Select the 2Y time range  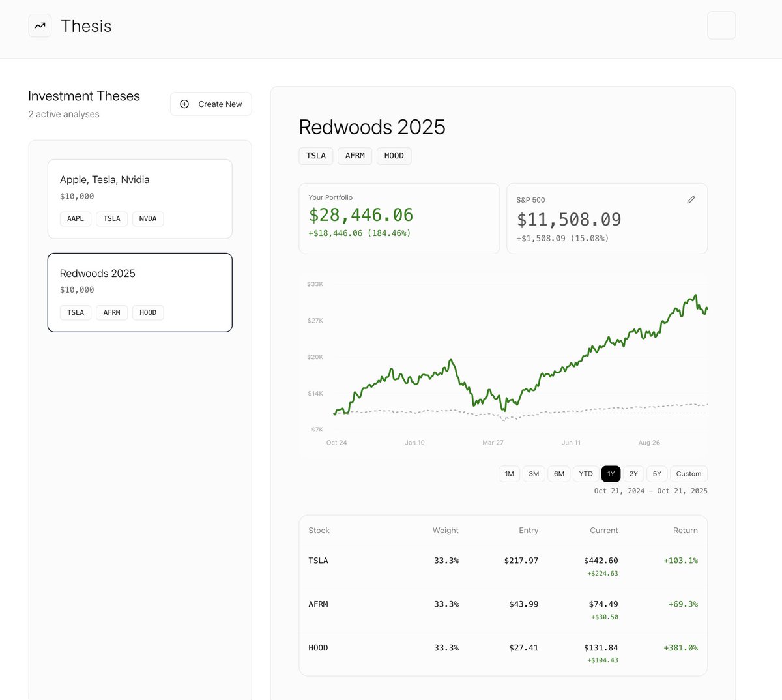[x=633, y=474]
